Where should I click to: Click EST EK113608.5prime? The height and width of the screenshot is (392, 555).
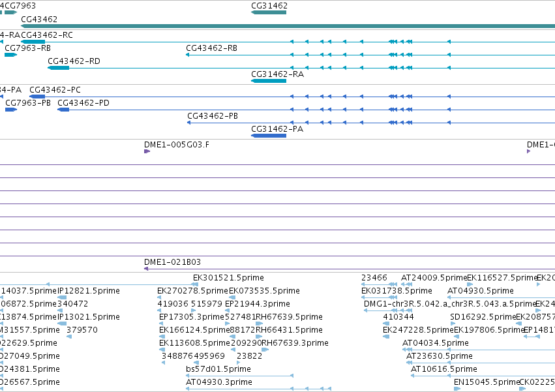tap(195, 343)
